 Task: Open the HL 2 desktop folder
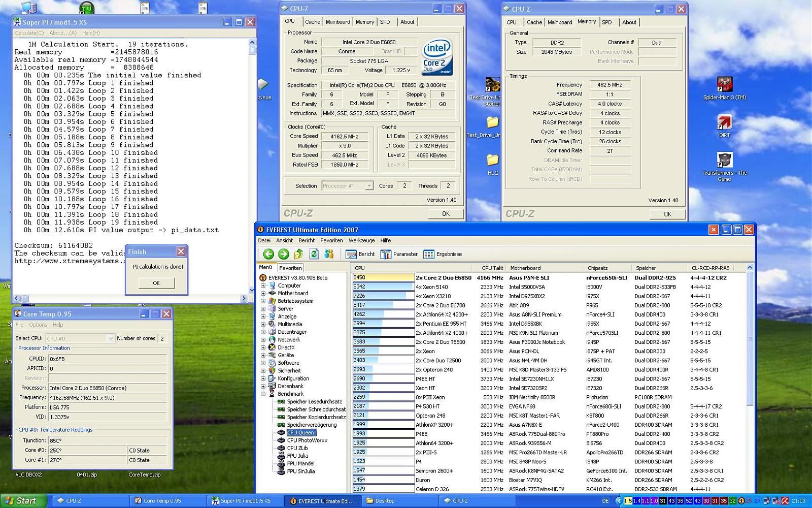coord(492,164)
